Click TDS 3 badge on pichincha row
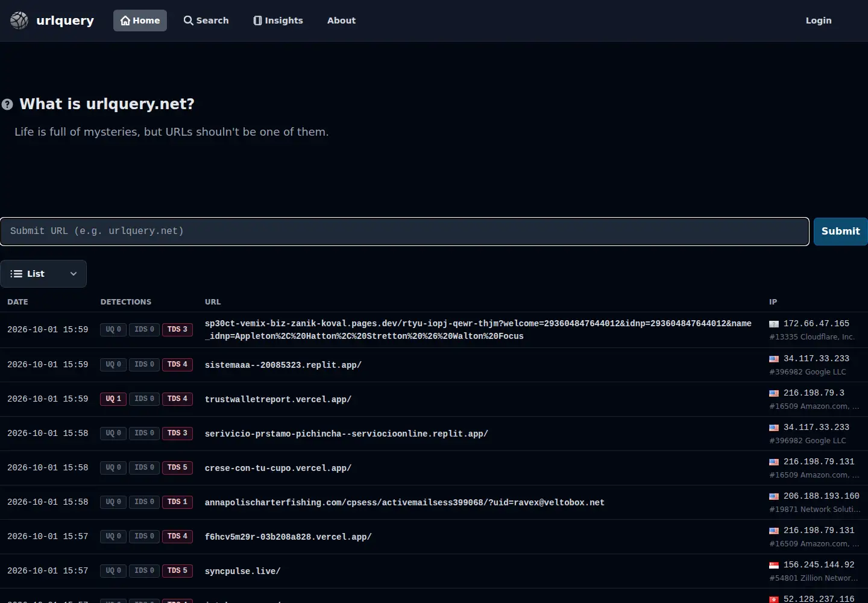This screenshot has height=603, width=868. pyautogui.click(x=177, y=434)
